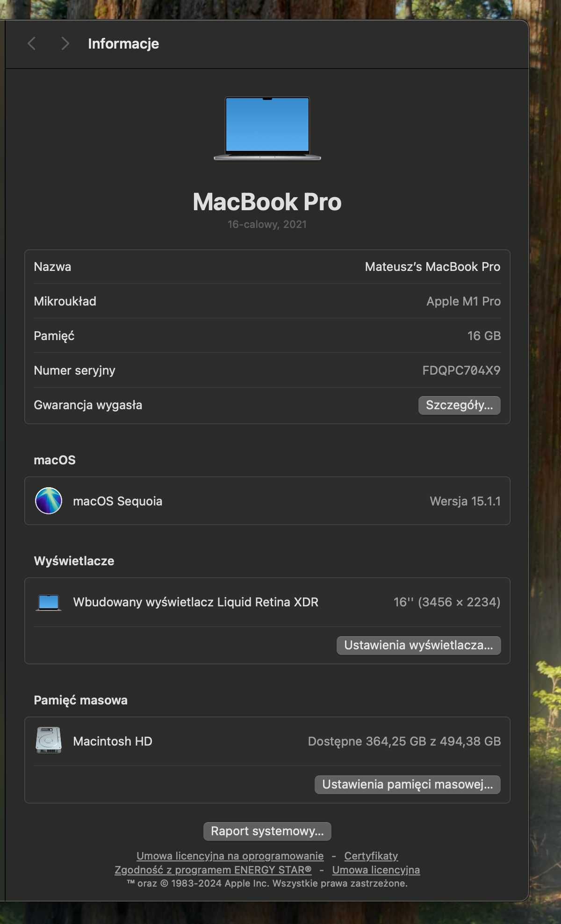Select the serial number FDQPC704X9

tap(461, 370)
